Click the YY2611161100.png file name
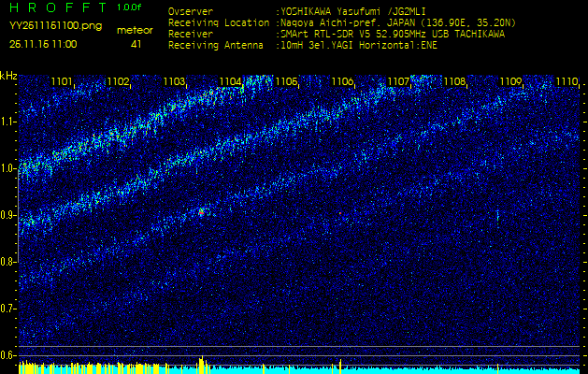This screenshot has height=374, width=588. (55, 26)
